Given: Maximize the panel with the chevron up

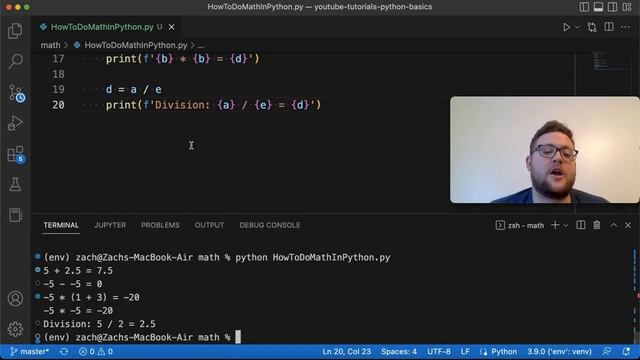Looking at the screenshot, I should [x=613, y=225].
